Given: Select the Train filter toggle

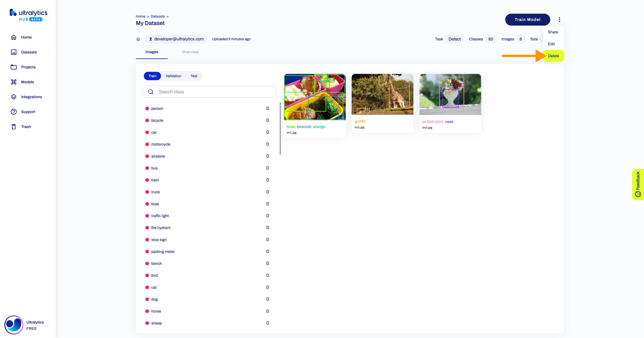Looking at the screenshot, I should coord(152,76).
